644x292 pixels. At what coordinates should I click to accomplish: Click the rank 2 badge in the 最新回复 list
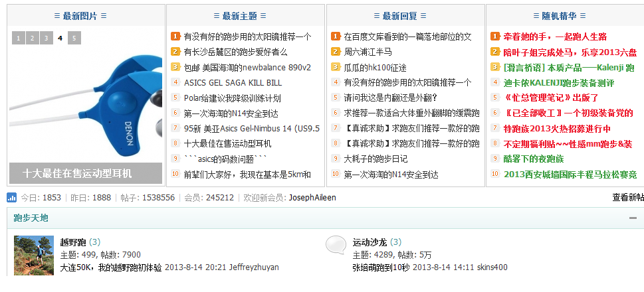[336, 52]
